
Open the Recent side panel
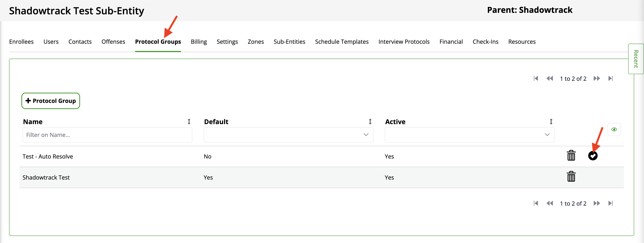tap(636, 59)
